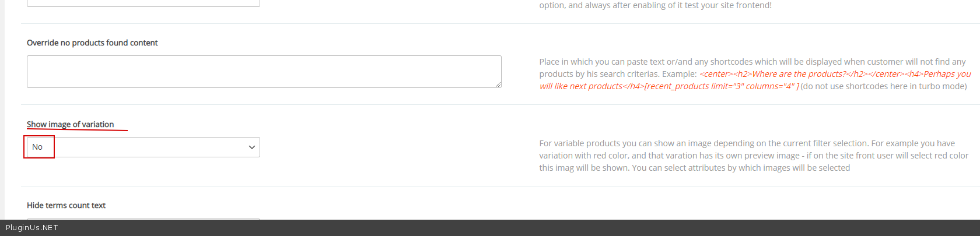Click the PluginUs.NET footer text
Screen dimensions: 980x236
32,228
